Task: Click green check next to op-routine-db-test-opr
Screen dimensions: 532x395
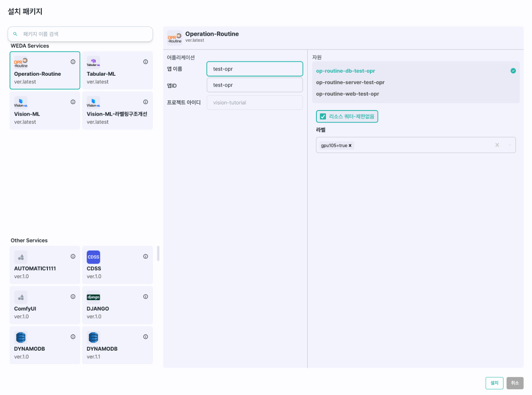Action: (x=513, y=71)
